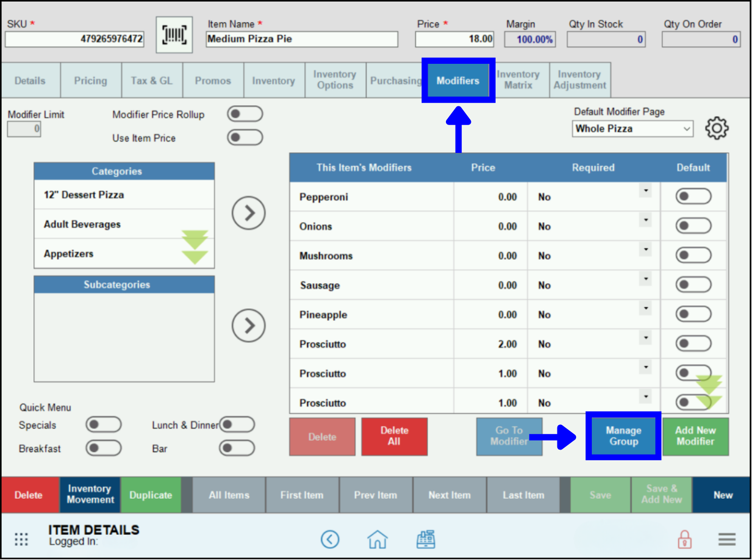Click the back navigation circle icon
This screenshot has width=752, height=560.
pyautogui.click(x=330, y=539)
